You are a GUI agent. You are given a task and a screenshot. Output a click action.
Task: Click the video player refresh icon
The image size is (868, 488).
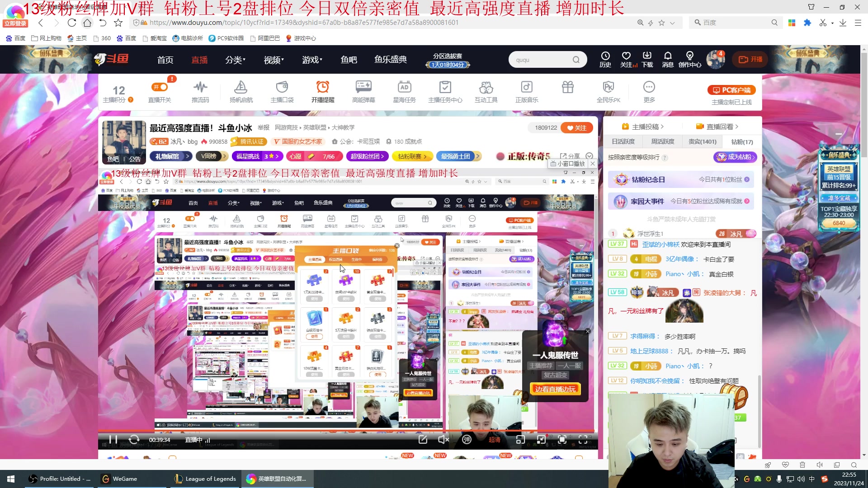click(134, 440)
